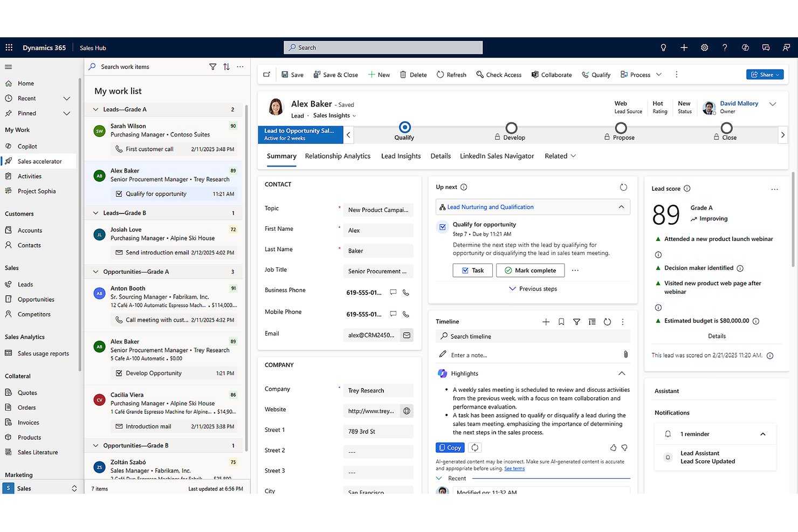Check the Qualify for opportunity step checkbox

coord(443,227)
